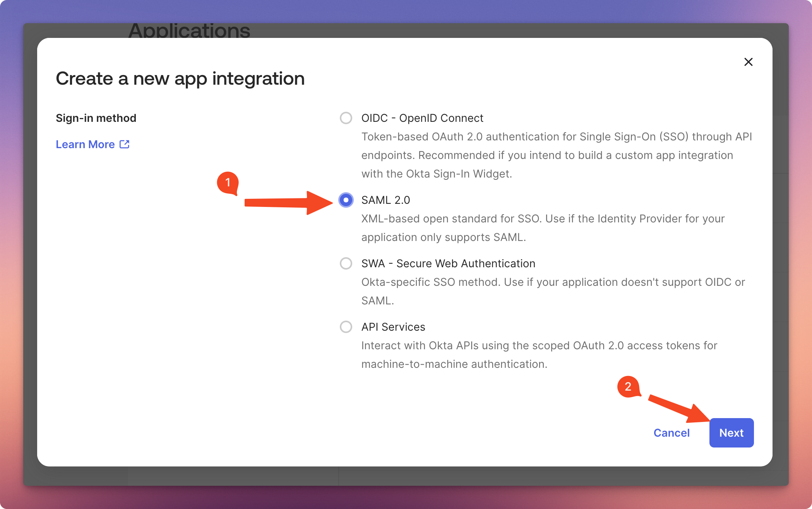Click the SAML 2.0 XML-based description text

(x=543, y=228)
